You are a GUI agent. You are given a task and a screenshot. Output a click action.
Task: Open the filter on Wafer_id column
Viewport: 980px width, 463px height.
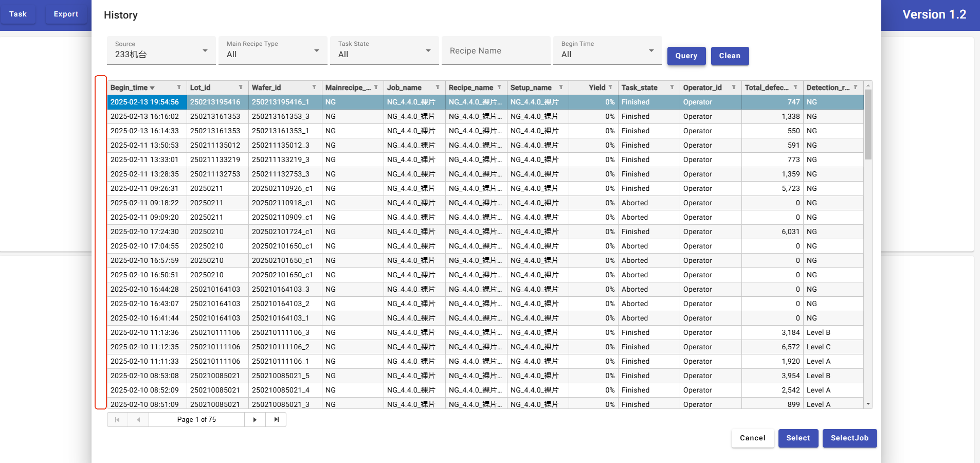tap(314, 87)
